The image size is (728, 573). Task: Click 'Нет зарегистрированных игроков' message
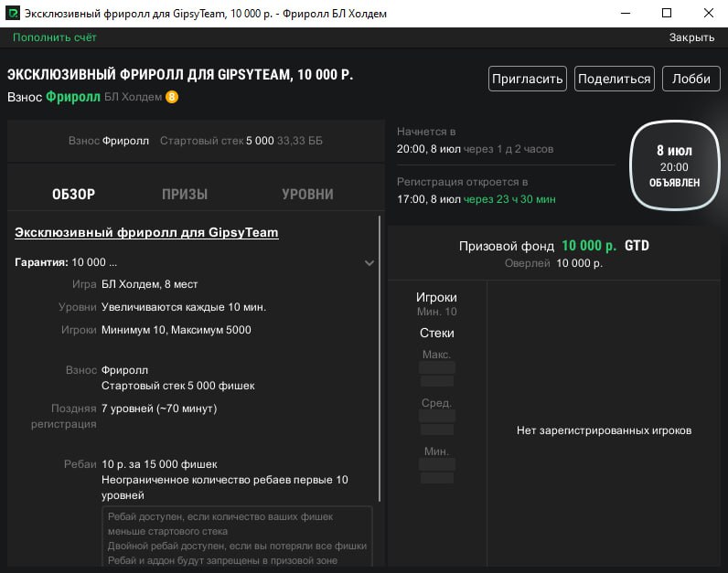pos(604,430)
